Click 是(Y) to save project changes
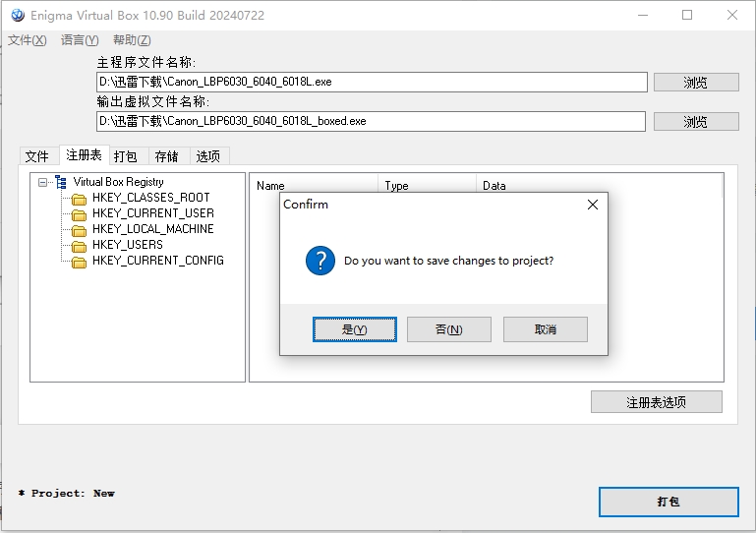The image size is (756, 533). coord(355,329)
